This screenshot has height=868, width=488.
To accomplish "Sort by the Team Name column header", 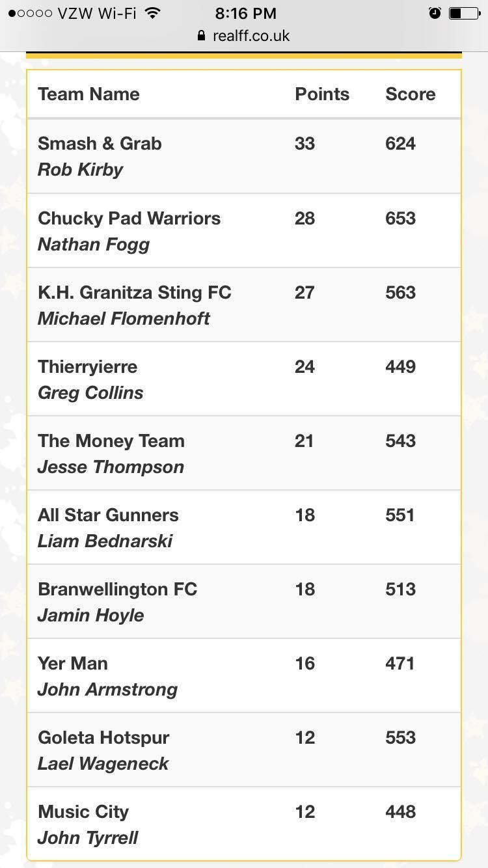I will [88, 94].
